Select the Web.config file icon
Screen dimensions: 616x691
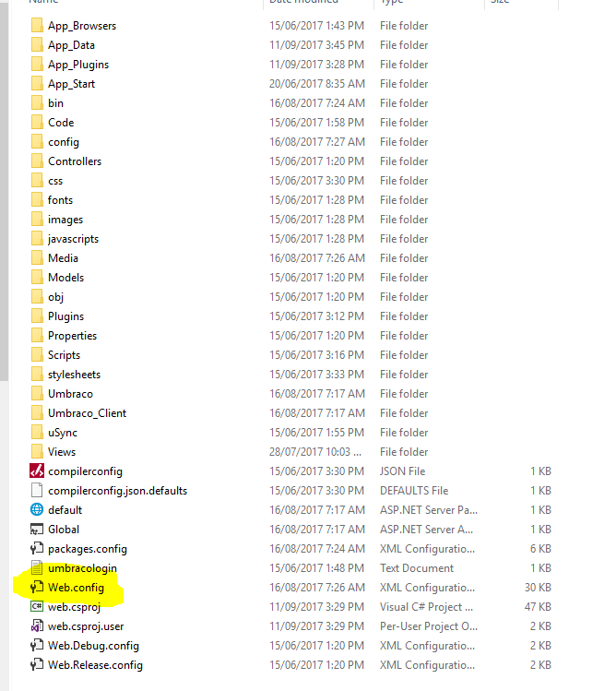[37, 588]
